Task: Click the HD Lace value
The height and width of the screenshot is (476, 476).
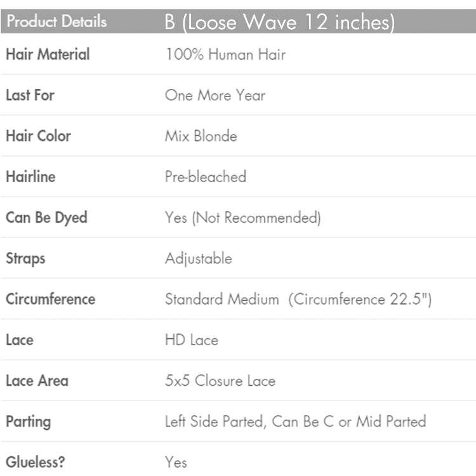Action: [x=191, y=340]
